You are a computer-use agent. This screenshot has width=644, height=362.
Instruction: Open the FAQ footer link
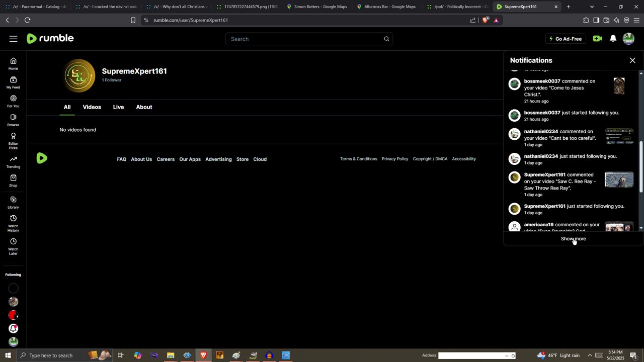pos(122,159)
